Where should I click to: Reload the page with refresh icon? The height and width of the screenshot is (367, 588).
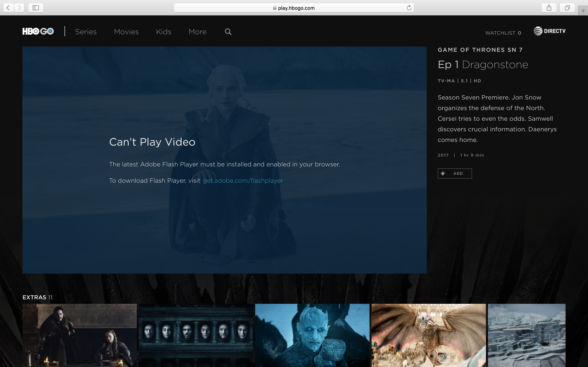(x=409, y=8)
